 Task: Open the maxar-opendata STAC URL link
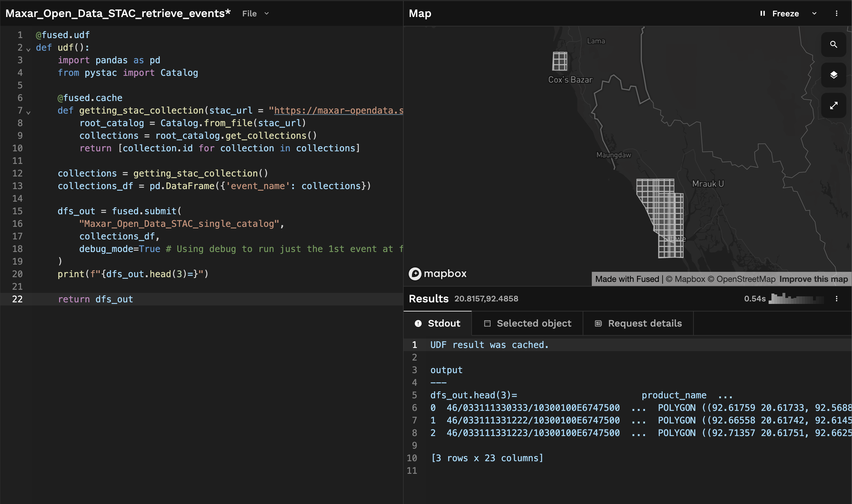click(x=339, y=110)
